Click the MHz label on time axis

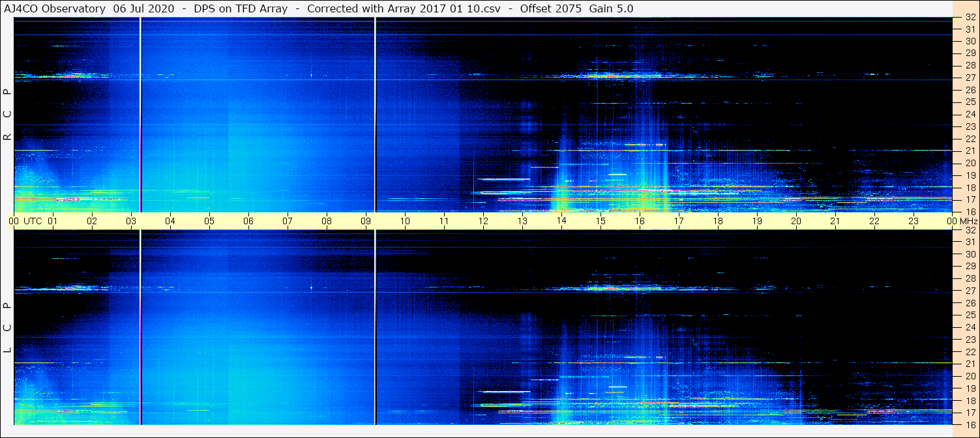click(x=968, y=221)
